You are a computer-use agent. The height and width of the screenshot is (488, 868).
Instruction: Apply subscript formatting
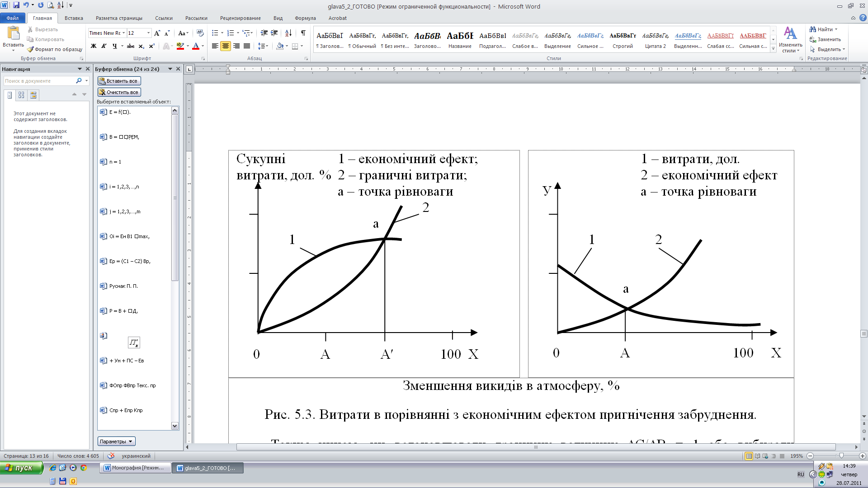(x=142, y=46)
